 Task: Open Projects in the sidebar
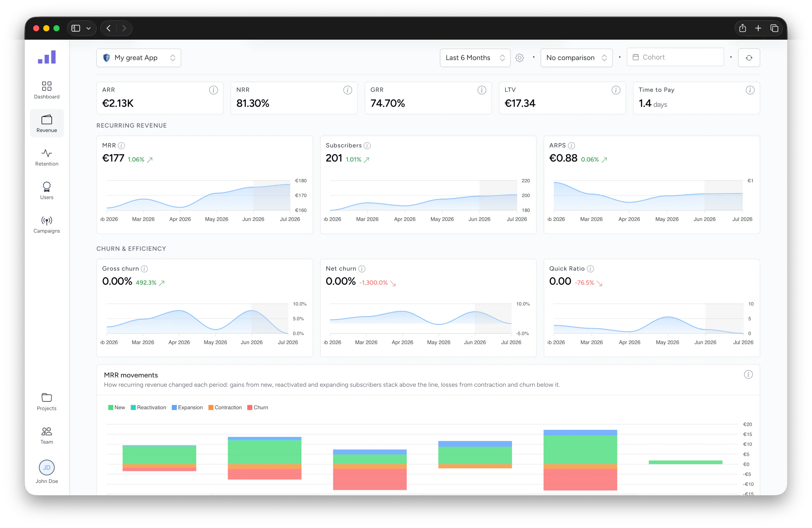[47, 402]
